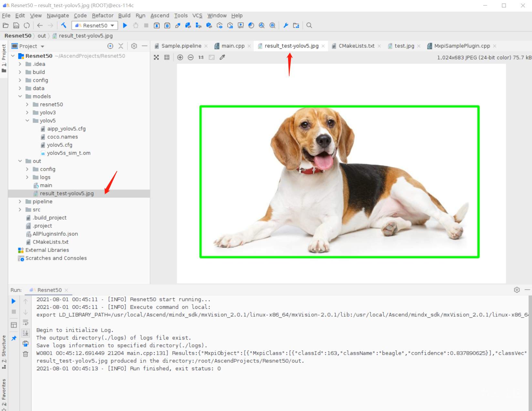Viewport: 532px width, 411px height.
Task: Select AllPluginsInfo.json file
Action: point(55,234)
